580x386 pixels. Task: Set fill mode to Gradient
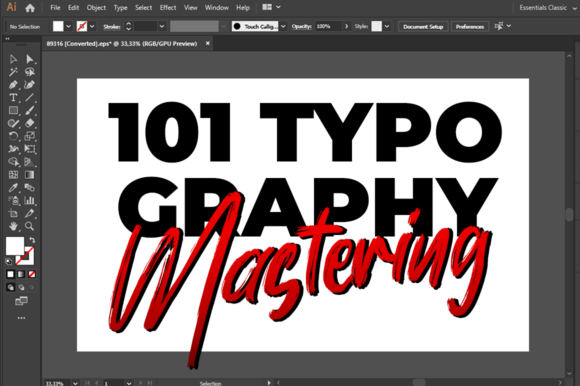click(21, 274)
